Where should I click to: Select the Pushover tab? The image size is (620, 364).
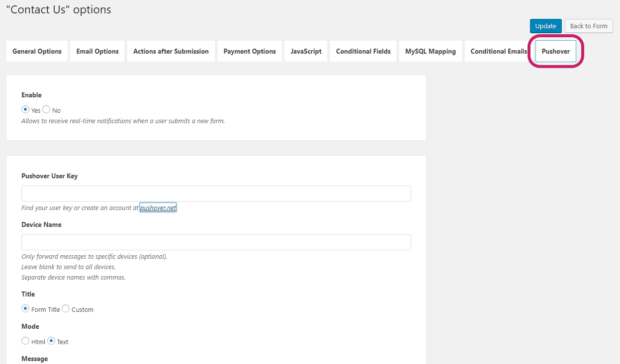point(556,51)
